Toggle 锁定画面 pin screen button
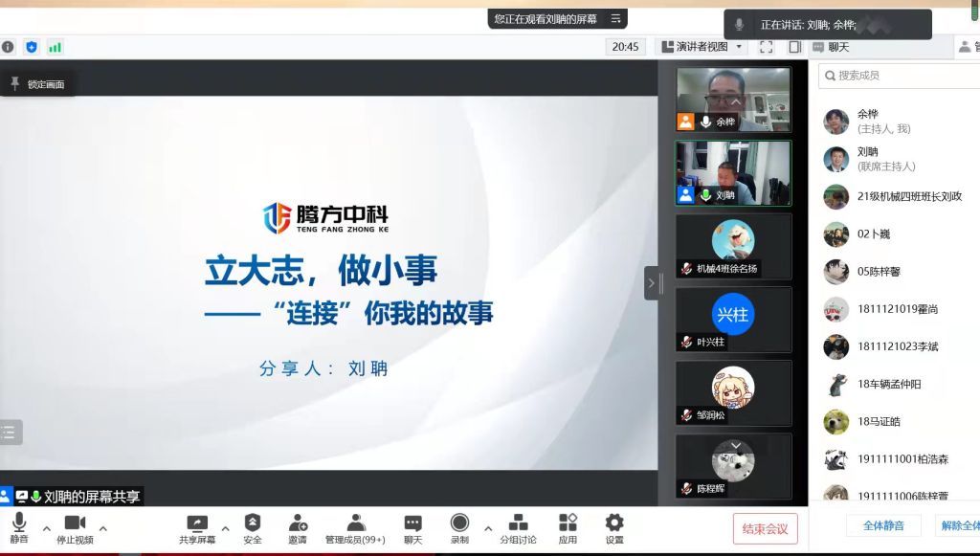 [38, 84]
